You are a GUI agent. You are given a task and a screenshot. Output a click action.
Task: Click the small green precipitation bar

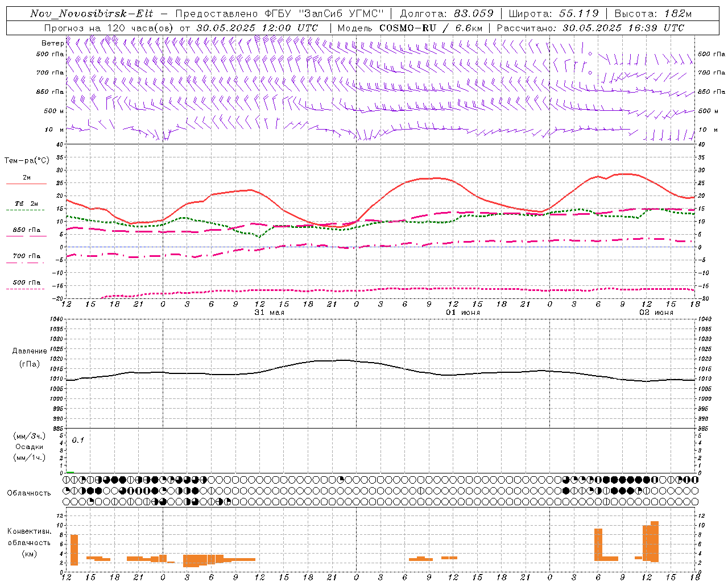pyautogui.click(x=70, y=472)
